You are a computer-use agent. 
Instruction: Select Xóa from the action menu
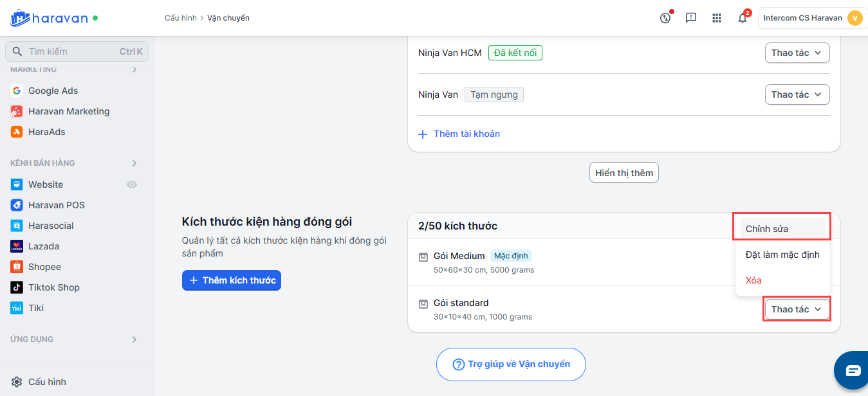(x=753, y=280)
